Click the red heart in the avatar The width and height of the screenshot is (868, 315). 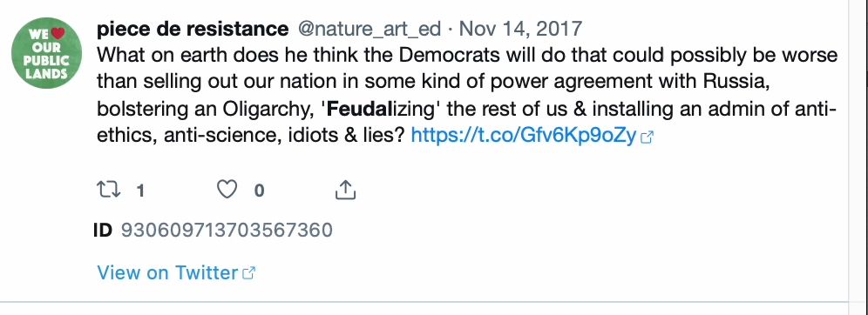point(58,34)
